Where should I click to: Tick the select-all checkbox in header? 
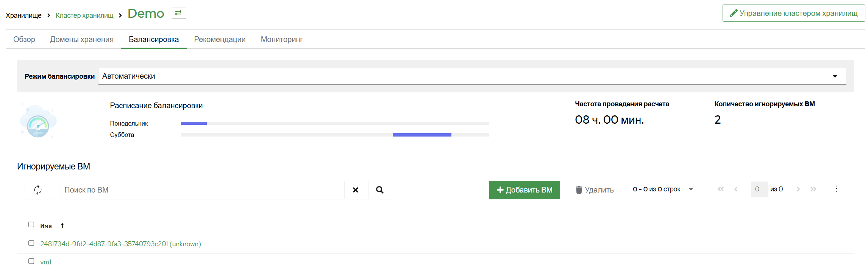(31, 225)
